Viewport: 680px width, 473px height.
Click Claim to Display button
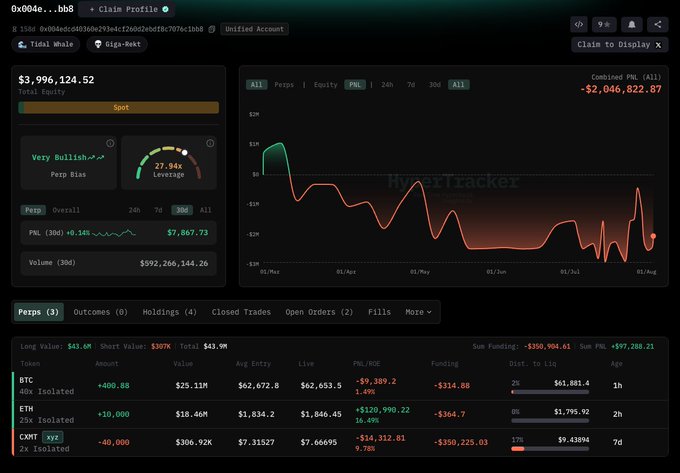[x=619, y=45]
